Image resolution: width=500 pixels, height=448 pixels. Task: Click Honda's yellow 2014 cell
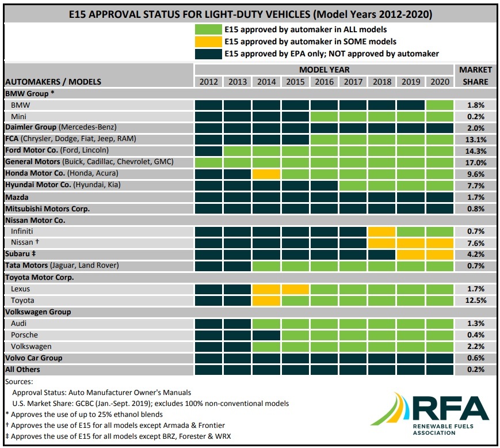(266, 173)
